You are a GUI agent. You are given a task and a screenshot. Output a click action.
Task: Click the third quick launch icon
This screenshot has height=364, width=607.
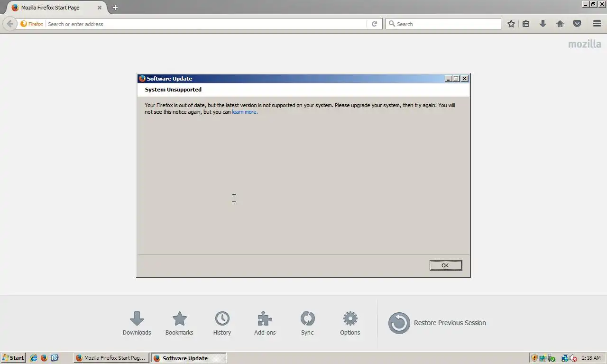pos(55,358)
